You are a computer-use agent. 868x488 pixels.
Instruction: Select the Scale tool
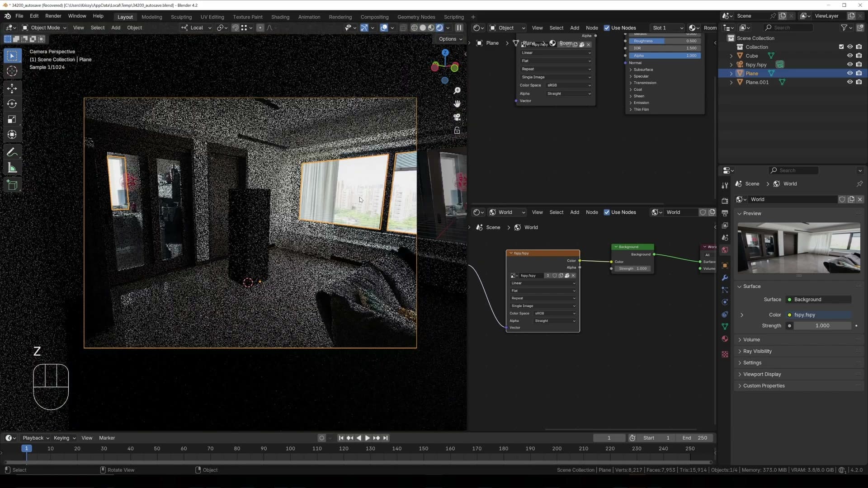pos(12,119)
